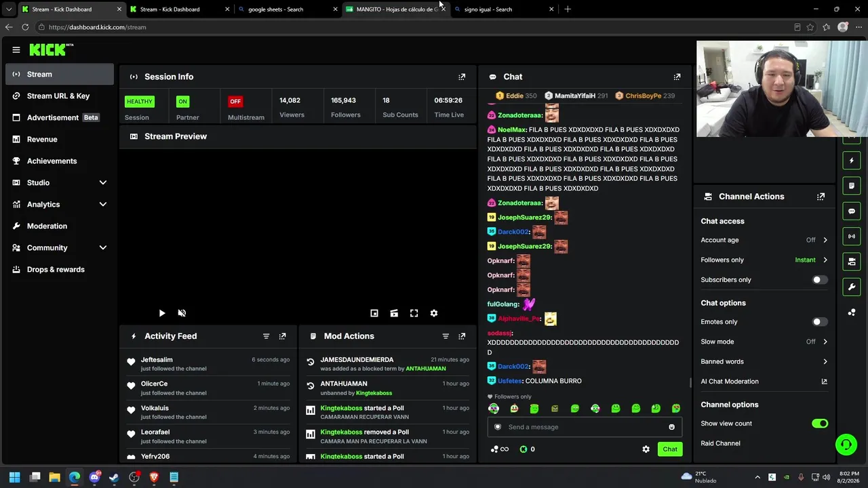Pop out the Activity Feed panel

pyautogui.click(x=283, y=336)
